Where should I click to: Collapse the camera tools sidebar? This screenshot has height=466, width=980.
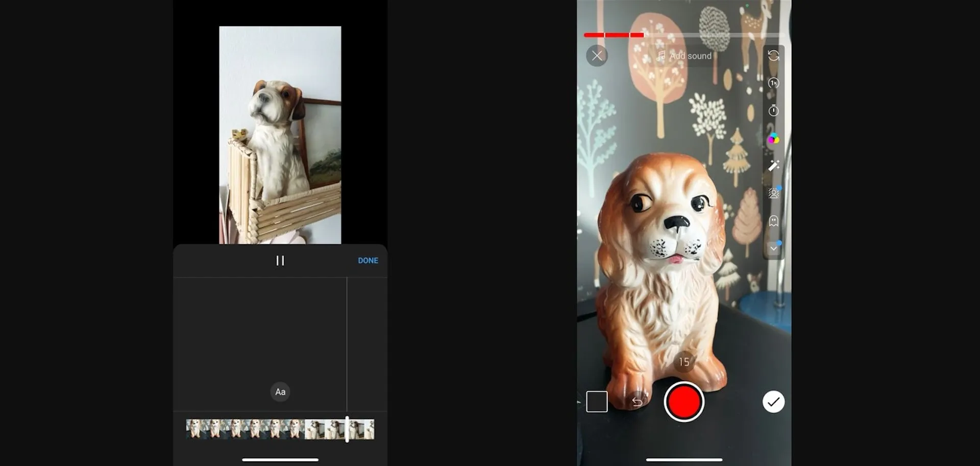[773, 248]
